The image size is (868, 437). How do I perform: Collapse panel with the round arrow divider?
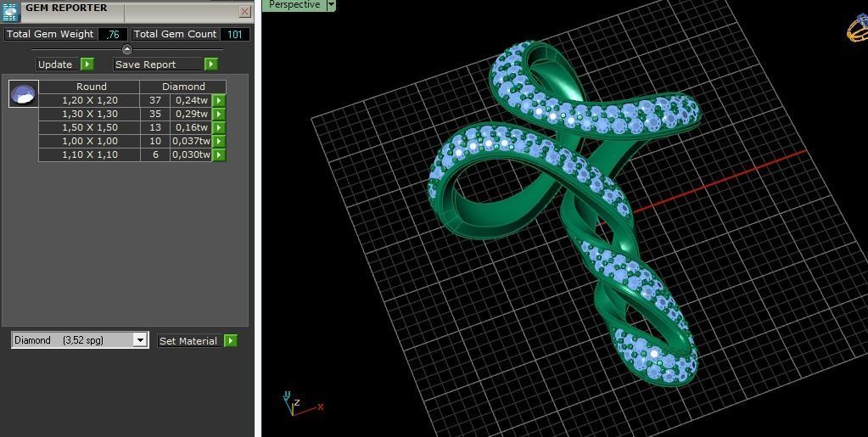pos(126,49)
